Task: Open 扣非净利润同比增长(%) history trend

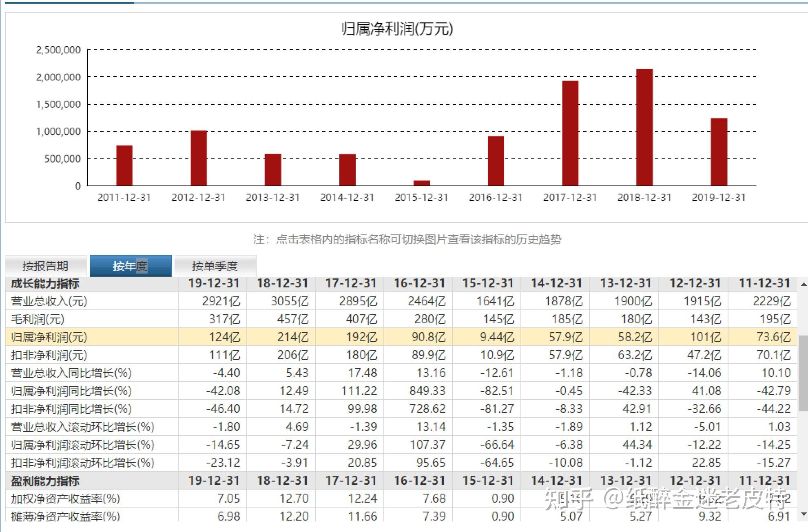Action: pos(71,409)
